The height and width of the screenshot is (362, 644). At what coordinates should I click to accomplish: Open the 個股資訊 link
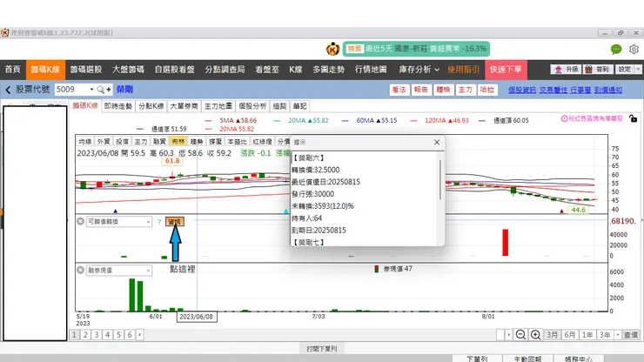tap(522, 90)
